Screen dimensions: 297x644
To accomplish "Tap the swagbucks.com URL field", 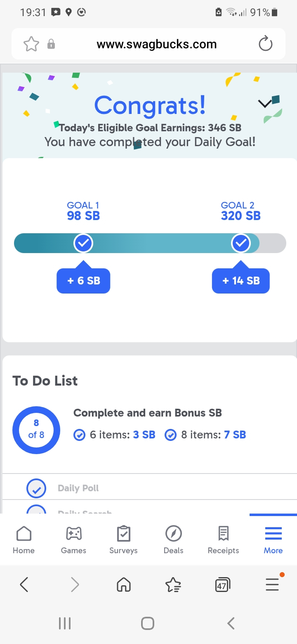I will coord(156,44).
